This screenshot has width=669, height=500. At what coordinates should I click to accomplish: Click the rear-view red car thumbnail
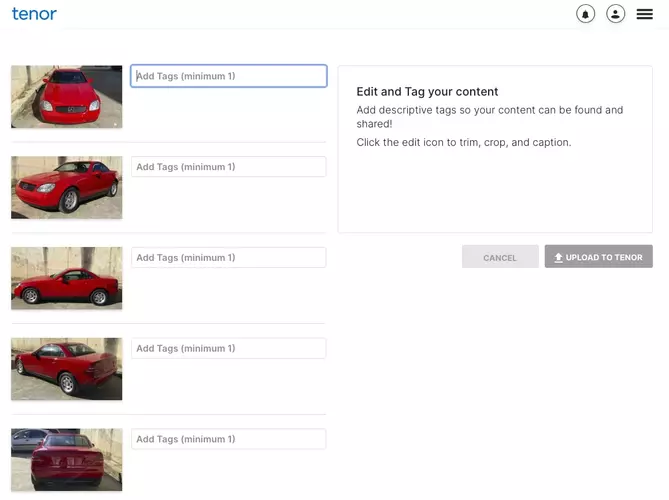click(x=66, y=459)
